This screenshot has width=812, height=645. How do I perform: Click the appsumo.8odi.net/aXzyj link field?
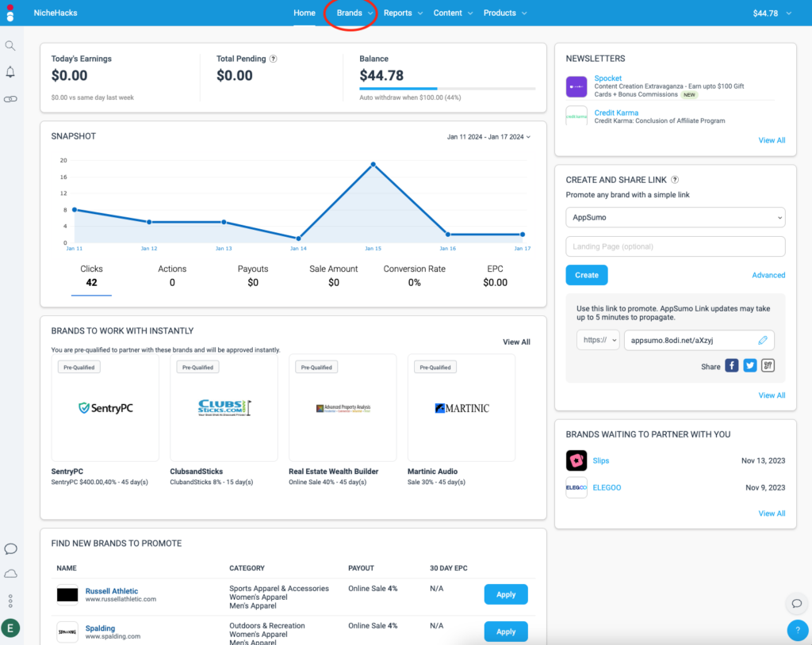tap(699, 340)
